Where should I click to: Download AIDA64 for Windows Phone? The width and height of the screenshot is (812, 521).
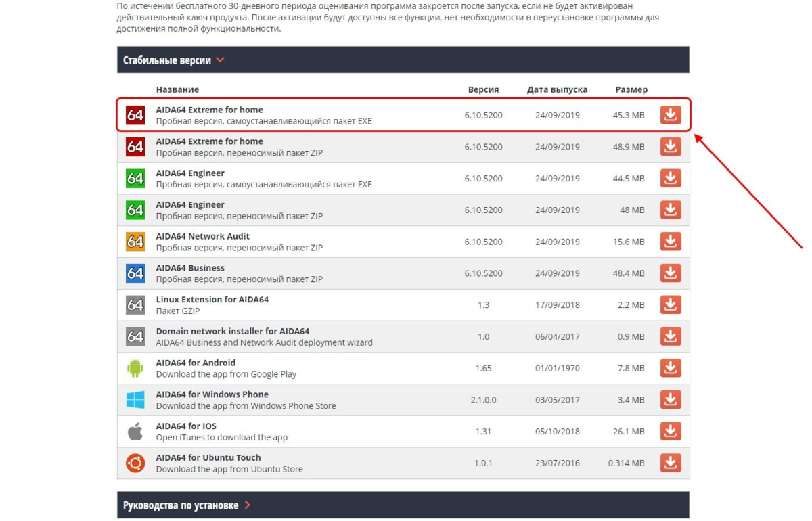click(x=670, y=400)
